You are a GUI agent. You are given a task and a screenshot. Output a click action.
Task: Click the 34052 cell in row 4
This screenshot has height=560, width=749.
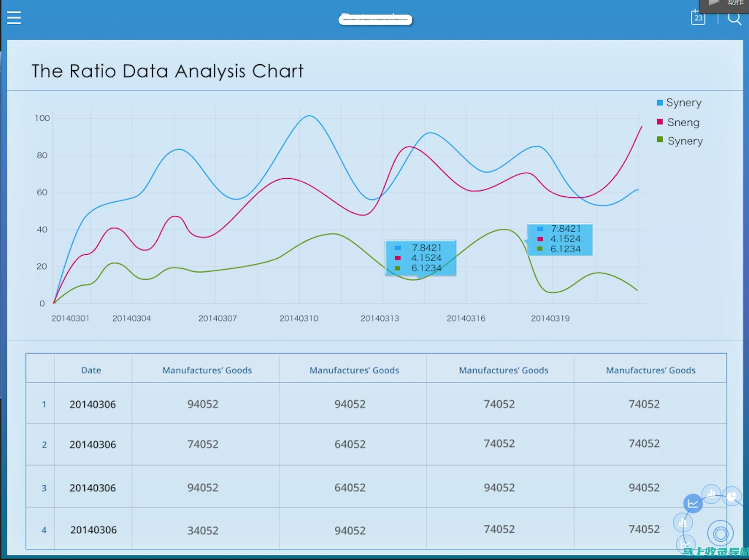[x=203, y=530]
